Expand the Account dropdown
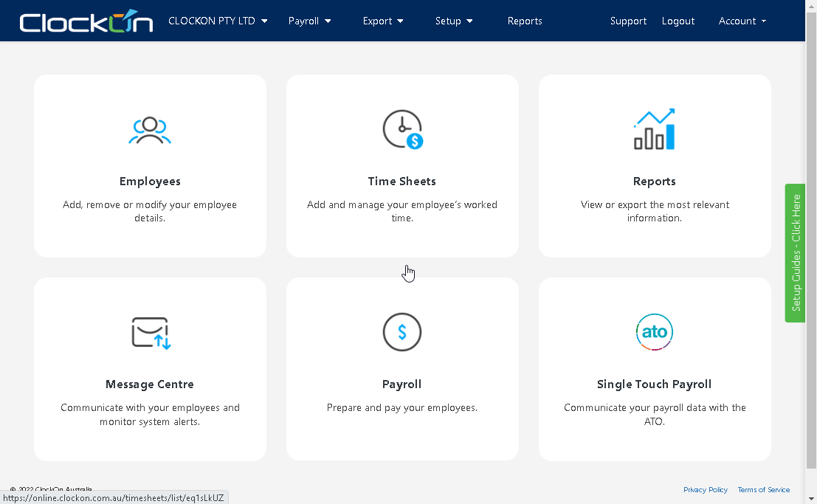The image size is (817, 504). tap(742, 21)
